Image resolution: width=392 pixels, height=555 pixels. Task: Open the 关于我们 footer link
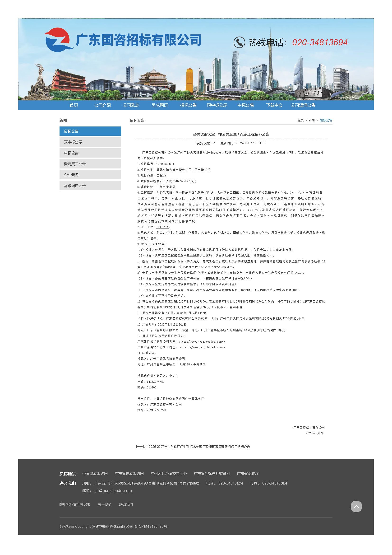point(104,504)
